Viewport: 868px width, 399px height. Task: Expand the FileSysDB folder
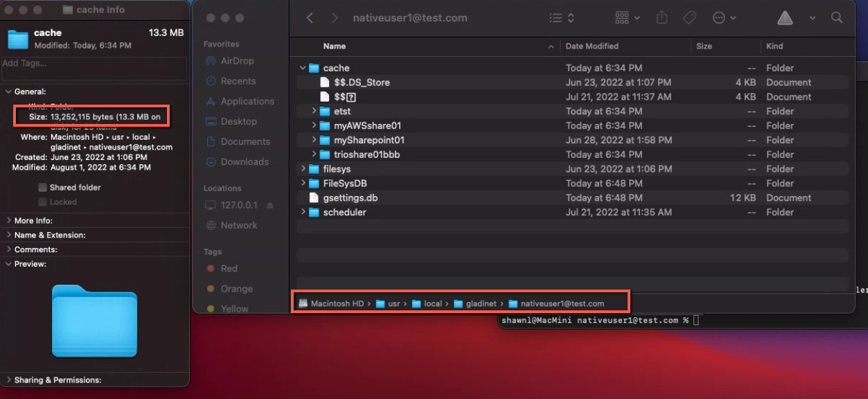(303, 184)
